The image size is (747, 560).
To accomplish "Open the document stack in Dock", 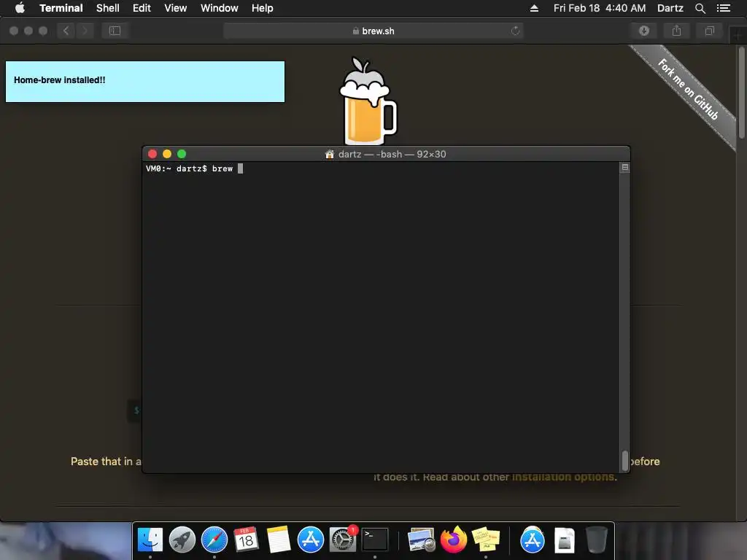I will pos(565,540).
